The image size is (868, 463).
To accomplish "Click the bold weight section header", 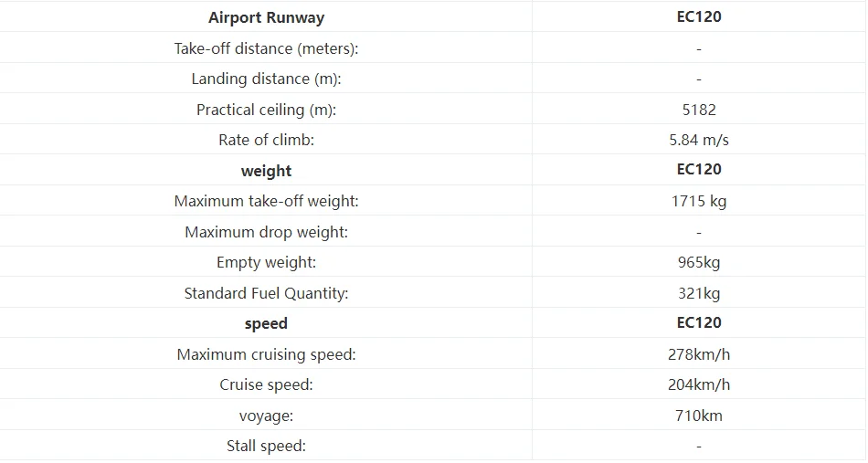I will (x=266, y=171).
